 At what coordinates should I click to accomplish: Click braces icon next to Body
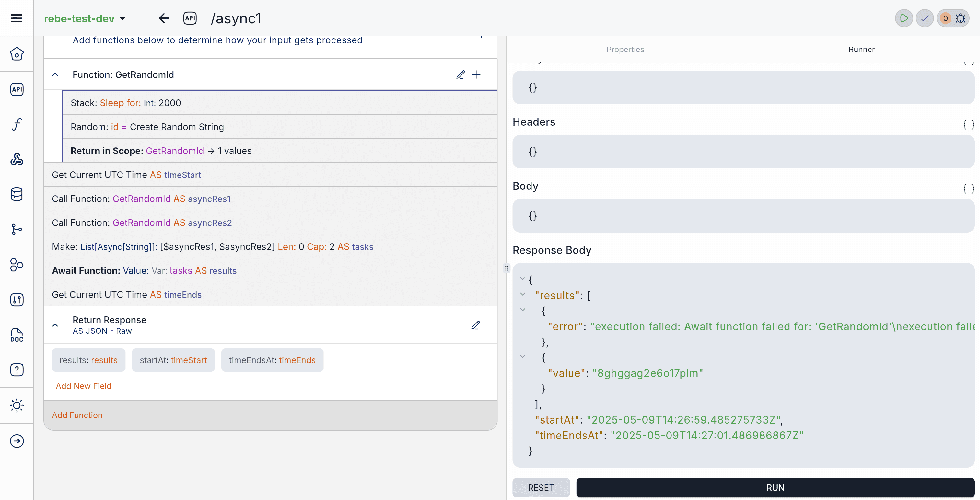[x=968, y=188]
